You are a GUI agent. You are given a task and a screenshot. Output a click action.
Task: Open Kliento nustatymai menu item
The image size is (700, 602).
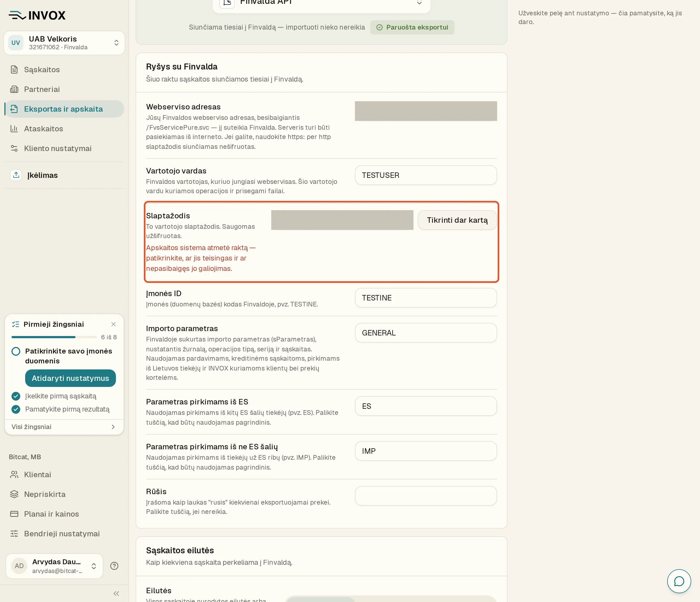(x=64, y=148)
